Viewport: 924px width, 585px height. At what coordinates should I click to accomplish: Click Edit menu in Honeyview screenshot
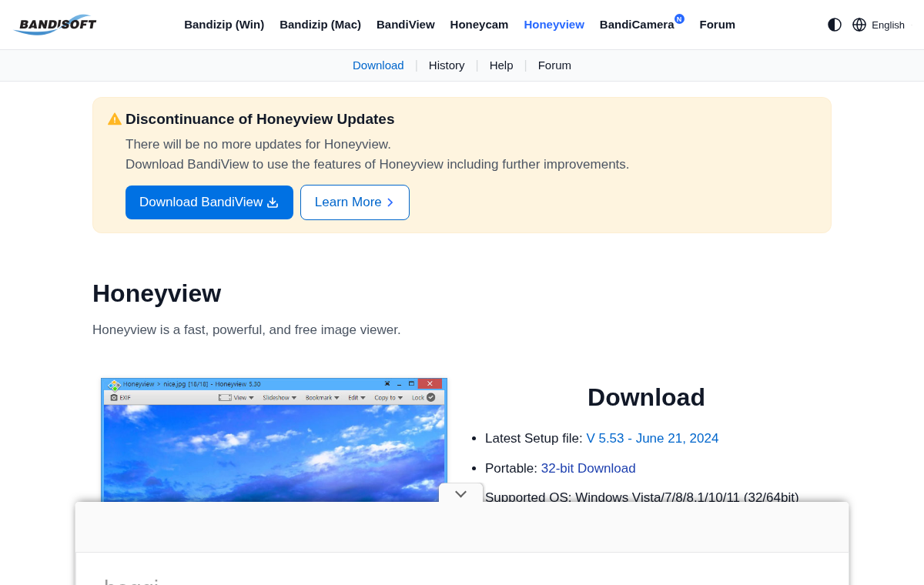(x=357, y=398)
